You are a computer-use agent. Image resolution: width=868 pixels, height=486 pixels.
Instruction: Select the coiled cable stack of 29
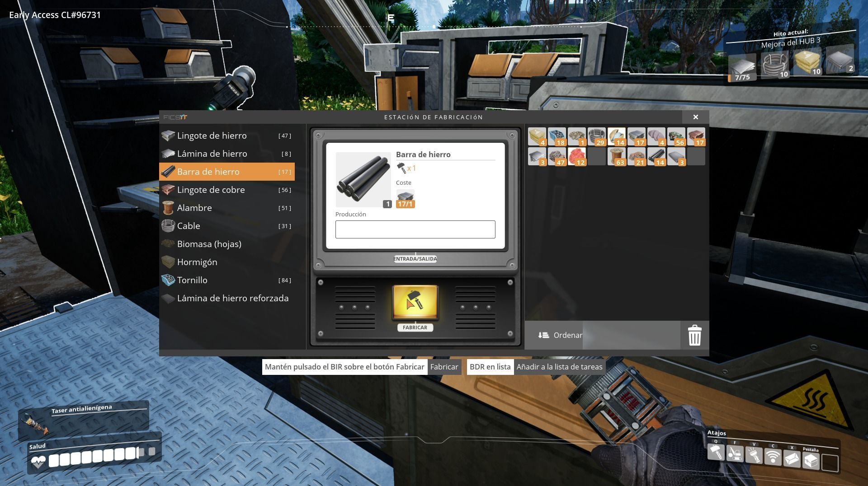tap(596, 136)
